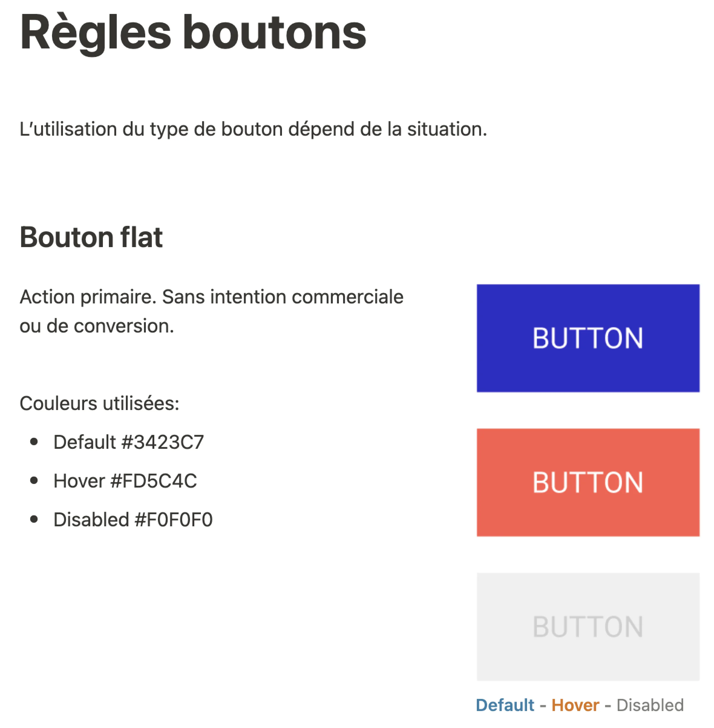The width and height of the screenshot is (714, 728).
Task: Open the blue "Default" caption link
Action: pyautogui.click(x=505, y=705)
